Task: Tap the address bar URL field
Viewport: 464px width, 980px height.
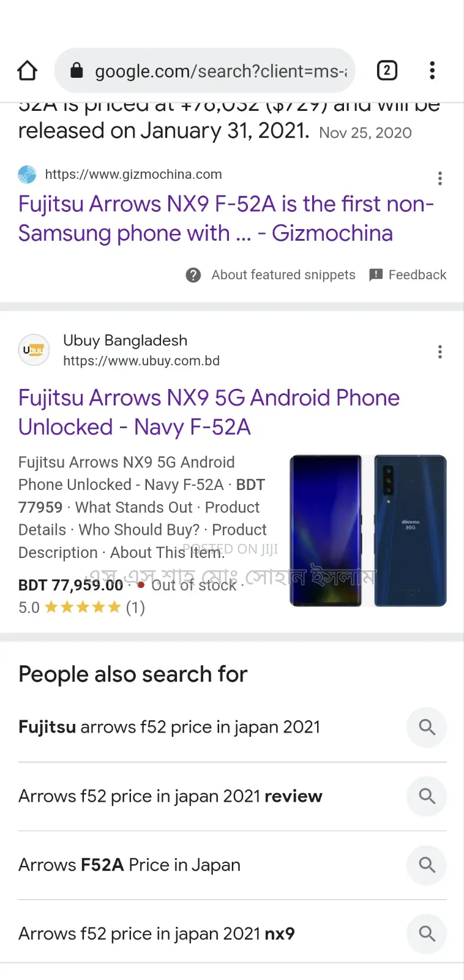Action: click(x=220, y=71)
